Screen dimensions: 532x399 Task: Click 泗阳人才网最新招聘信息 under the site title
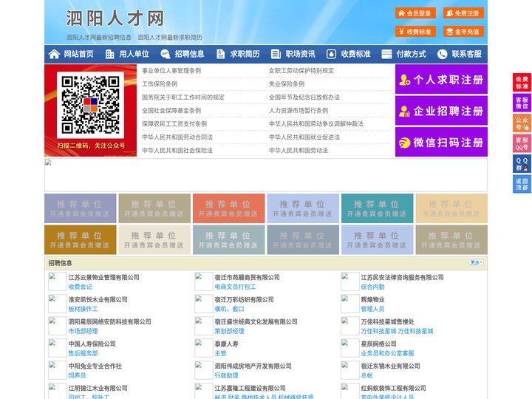[99, 38]
